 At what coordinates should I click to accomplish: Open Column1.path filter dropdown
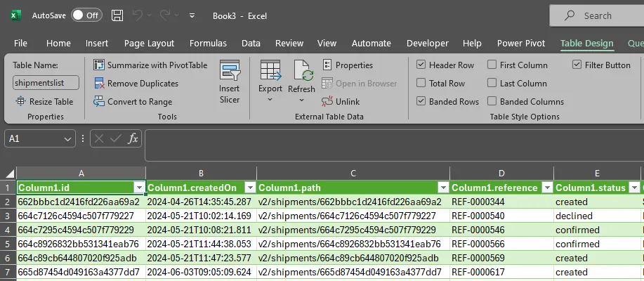443,188
